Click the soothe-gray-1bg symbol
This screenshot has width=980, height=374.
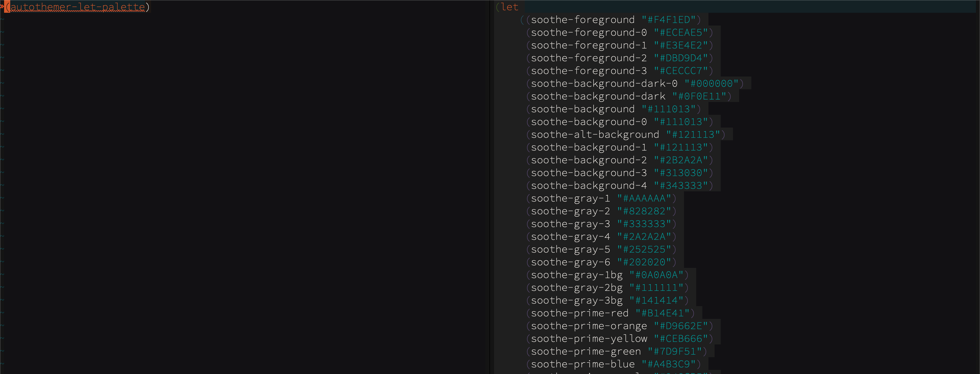(576, 275)
